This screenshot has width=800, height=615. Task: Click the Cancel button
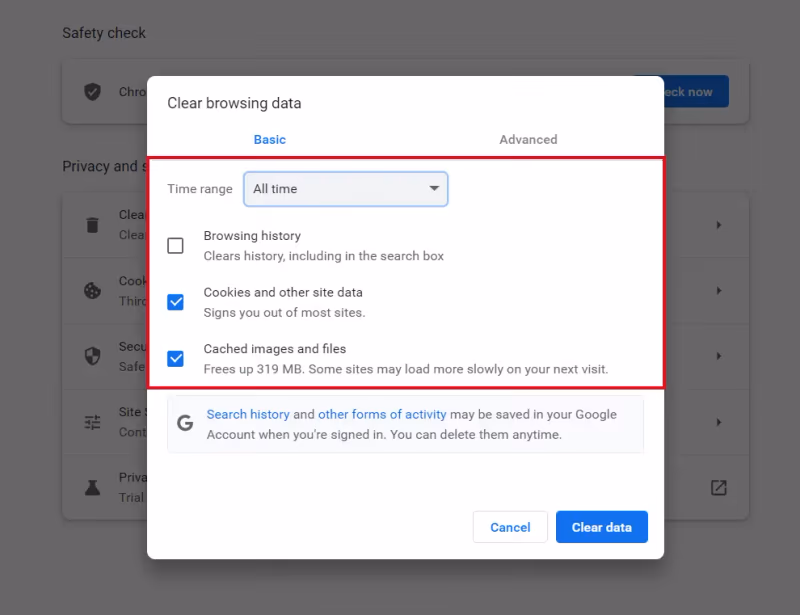click(x=510, y=527)
